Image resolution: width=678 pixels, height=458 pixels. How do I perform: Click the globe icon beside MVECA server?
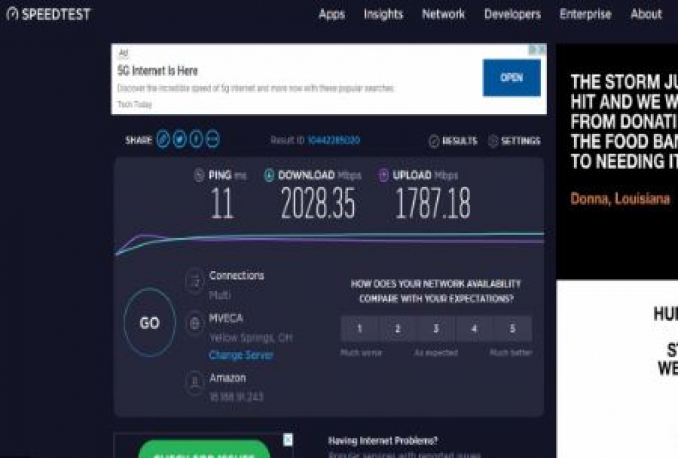[x=195, y=324]
